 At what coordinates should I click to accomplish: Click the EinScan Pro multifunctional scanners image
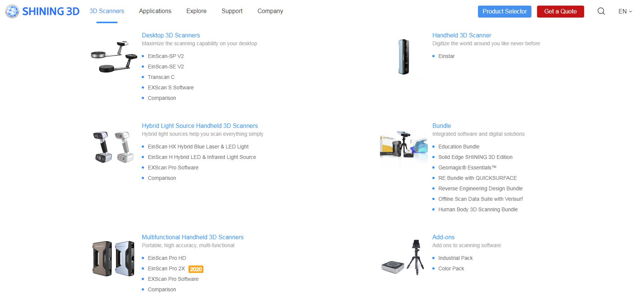pos(113,258)
